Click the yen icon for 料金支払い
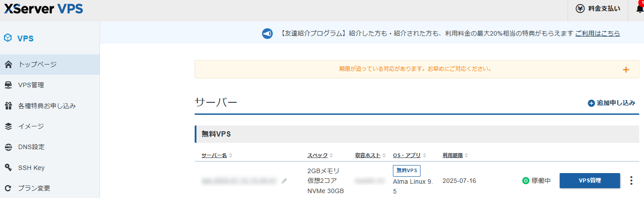This screenshot has width=644, height=198. (580, 9)
